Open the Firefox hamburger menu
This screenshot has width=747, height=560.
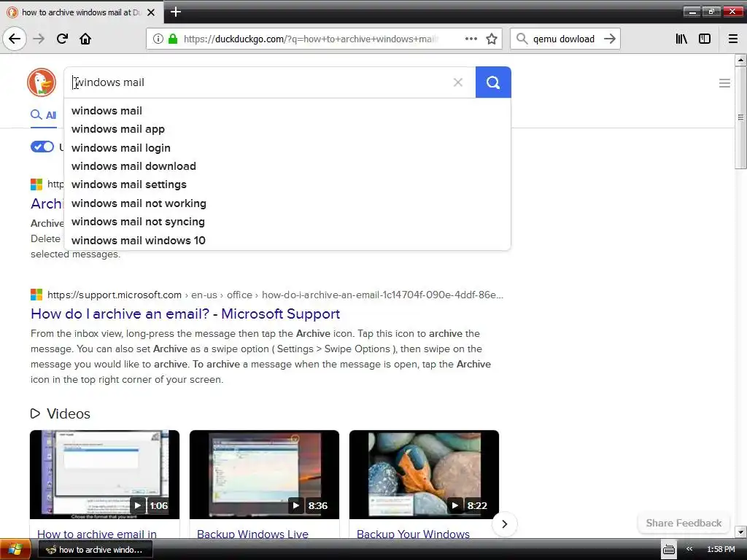coord(732,39)
